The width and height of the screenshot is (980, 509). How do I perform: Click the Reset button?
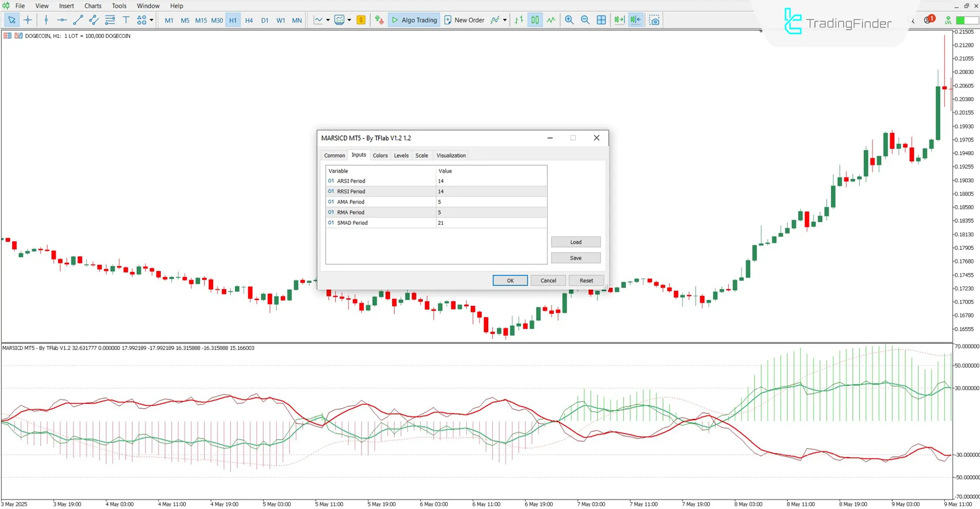586,281
